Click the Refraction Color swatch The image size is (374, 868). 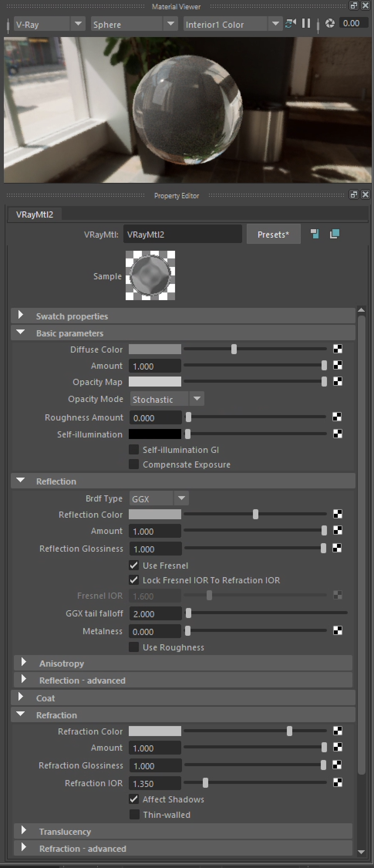[x=155, y=731]
